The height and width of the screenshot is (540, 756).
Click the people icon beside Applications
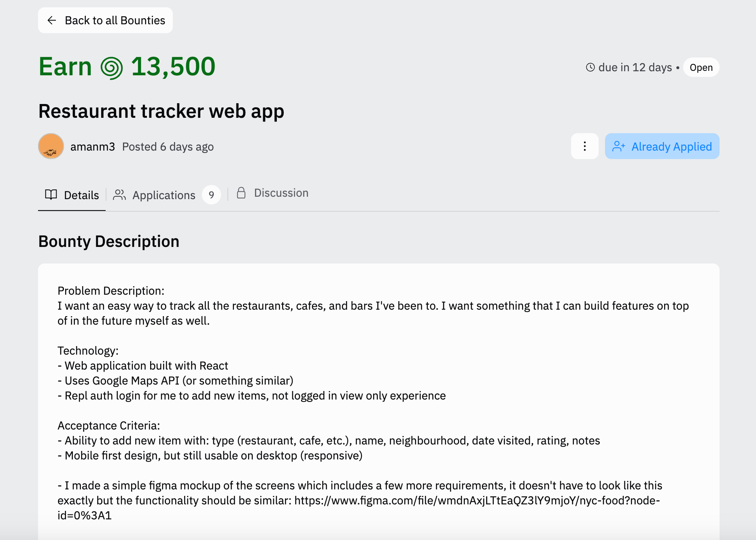coord(119,195)
